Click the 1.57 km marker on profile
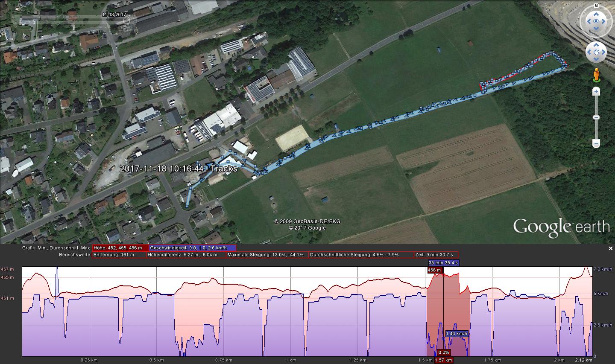The width and height of the screenshot is (615, 364). tap(443, 360)
